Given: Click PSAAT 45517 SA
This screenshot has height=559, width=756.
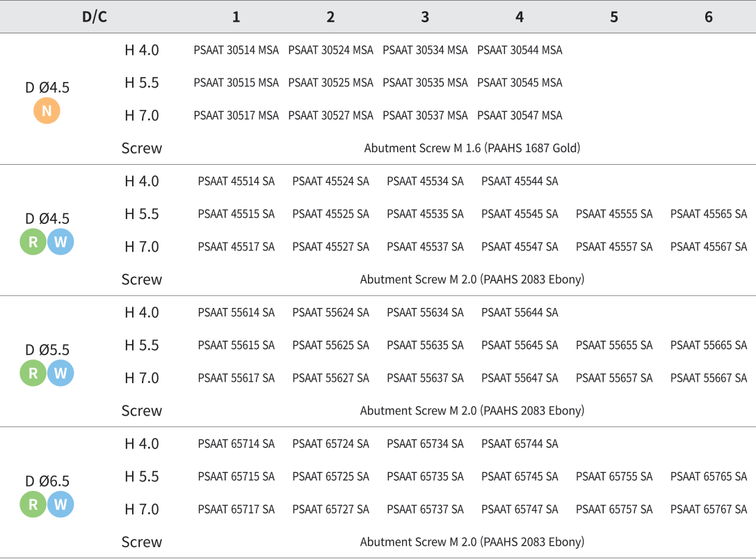Looking at the screenshot, I should (x=236, y=247).
